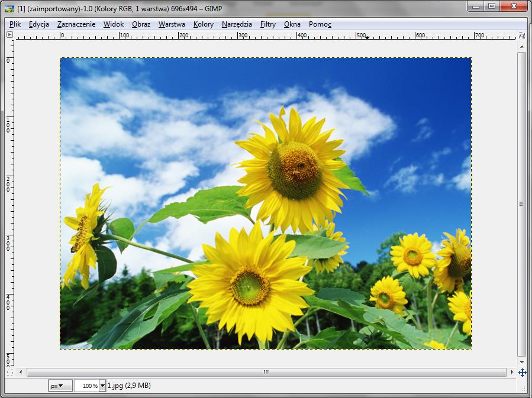Open the Obraz menu

(141, 24)
